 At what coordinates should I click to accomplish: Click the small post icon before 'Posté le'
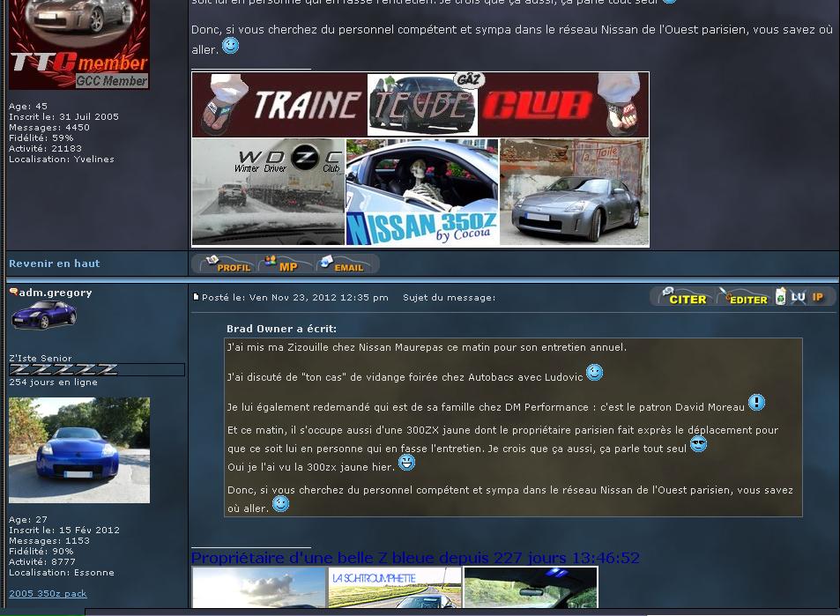tap(196, 298)
